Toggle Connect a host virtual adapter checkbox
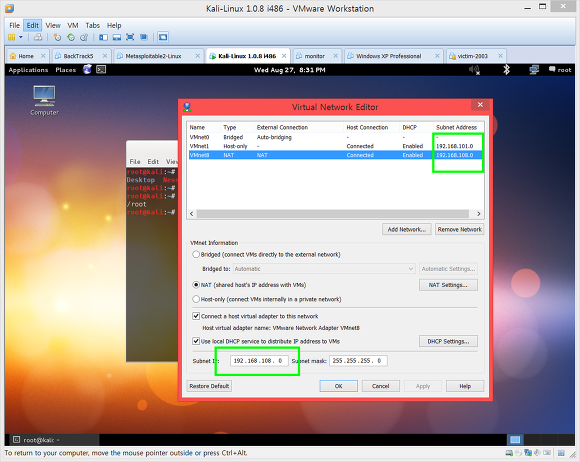This screenshot has height=462, width=580. [196, 316]
